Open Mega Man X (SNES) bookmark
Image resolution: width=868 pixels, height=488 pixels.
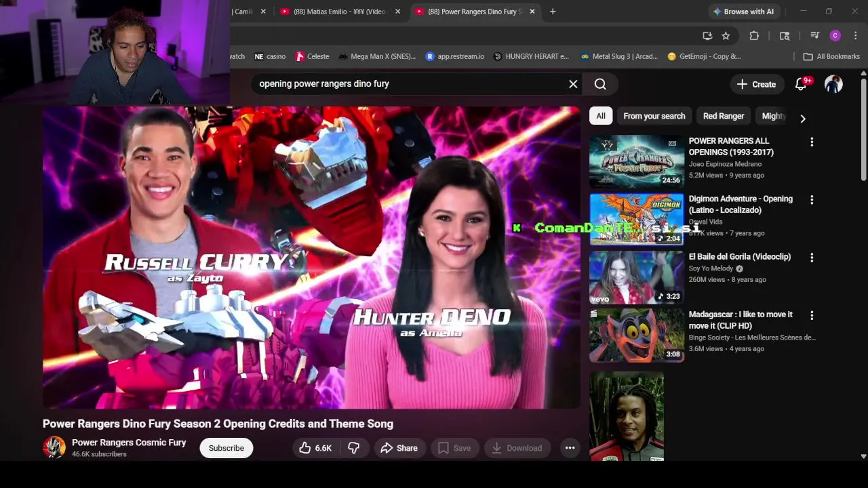377,56
